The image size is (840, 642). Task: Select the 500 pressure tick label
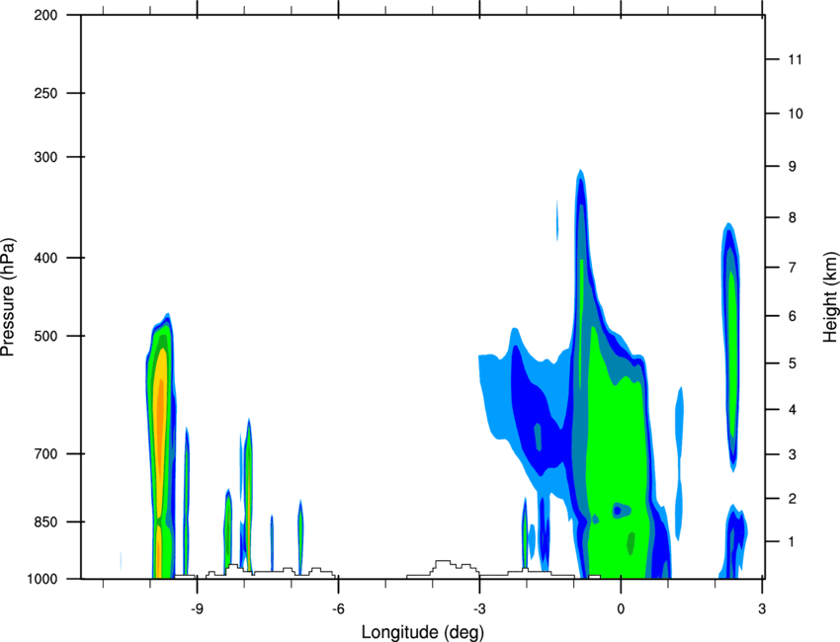[x=45, y=336]
